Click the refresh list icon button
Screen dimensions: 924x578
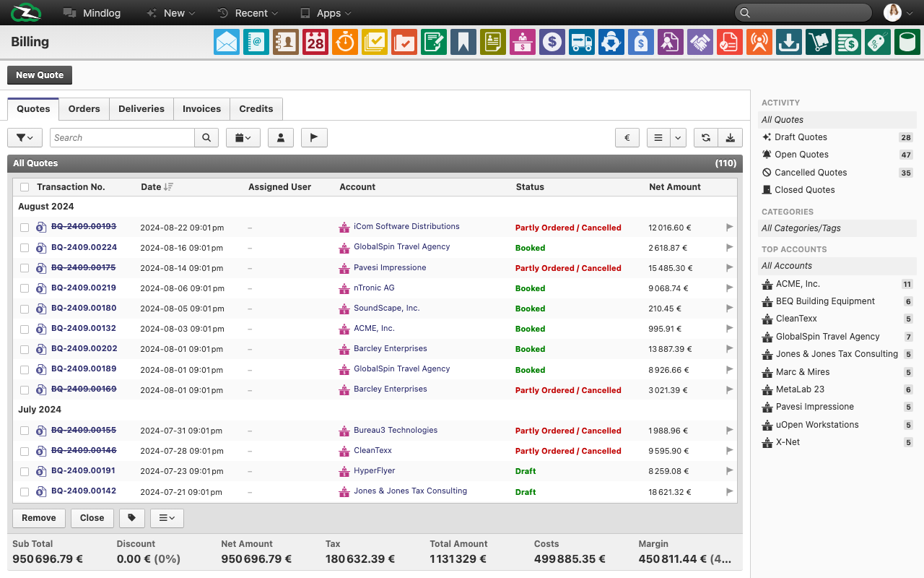coord(705,137)
